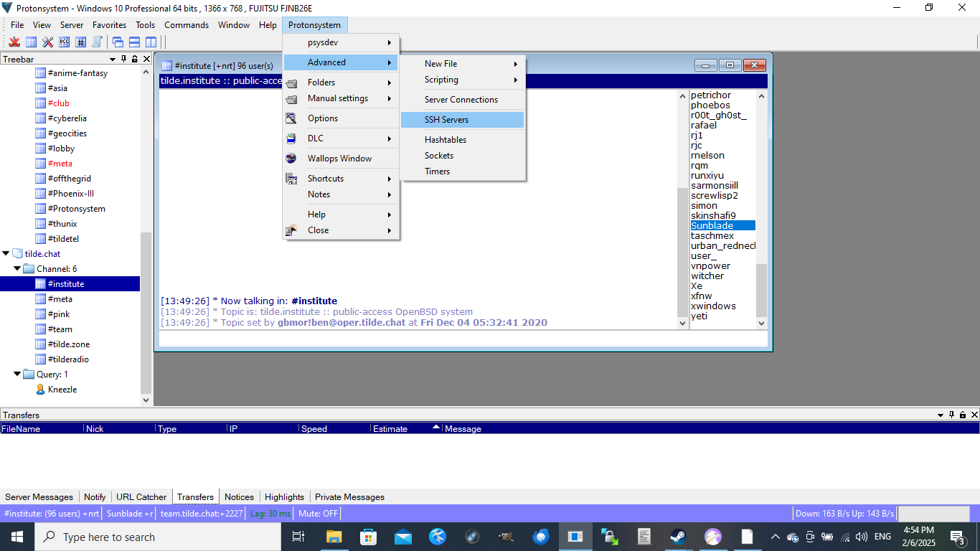Open Server Connections menu entry
Screen dimensions: 980x551
[462, 100]
